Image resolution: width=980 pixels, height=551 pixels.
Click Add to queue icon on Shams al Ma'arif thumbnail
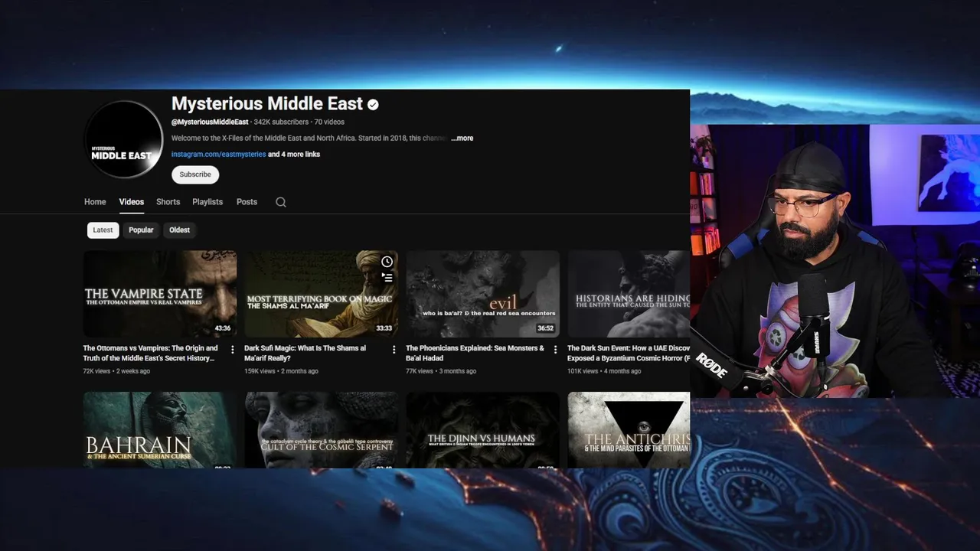pos(387,277)
